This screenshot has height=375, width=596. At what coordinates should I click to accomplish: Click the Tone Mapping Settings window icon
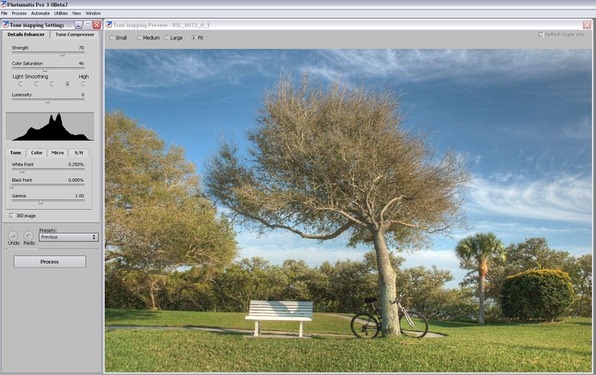click(5, 25)
